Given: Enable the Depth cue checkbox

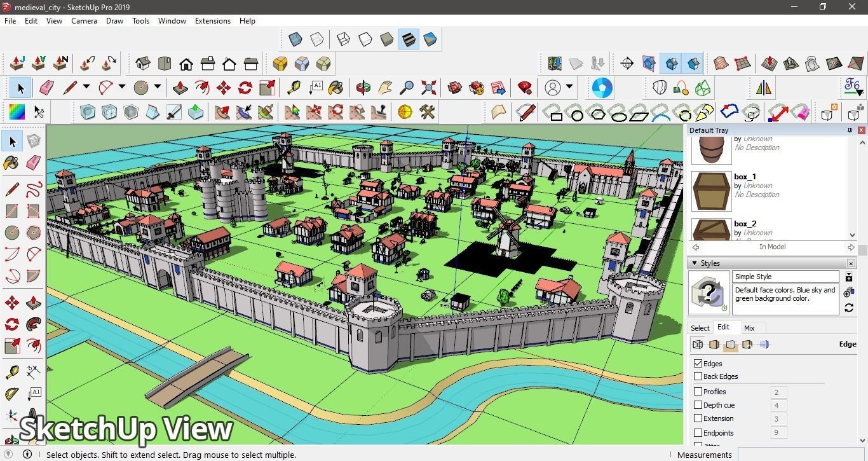Looking at the screenshot, I should click(x=698, y=405).
